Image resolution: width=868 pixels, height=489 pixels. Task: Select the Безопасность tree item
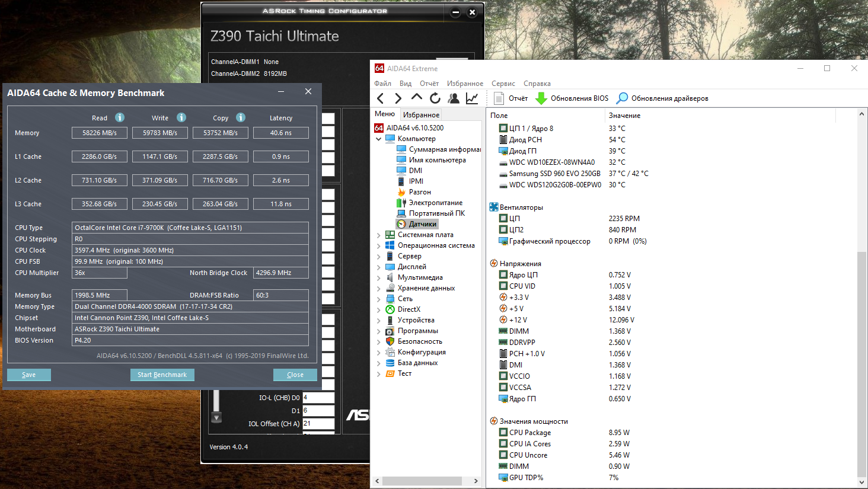(414, 341)
